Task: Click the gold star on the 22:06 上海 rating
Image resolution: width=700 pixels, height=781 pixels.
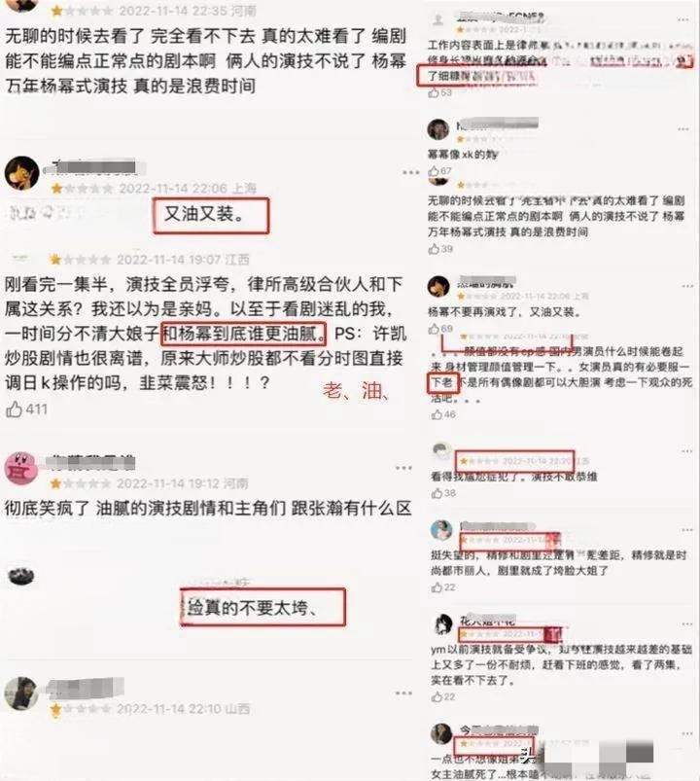Action: coord(56,189)
